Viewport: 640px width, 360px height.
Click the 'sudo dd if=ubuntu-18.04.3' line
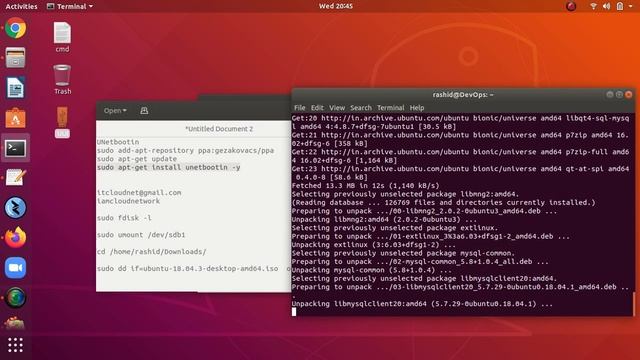(193, 269)
